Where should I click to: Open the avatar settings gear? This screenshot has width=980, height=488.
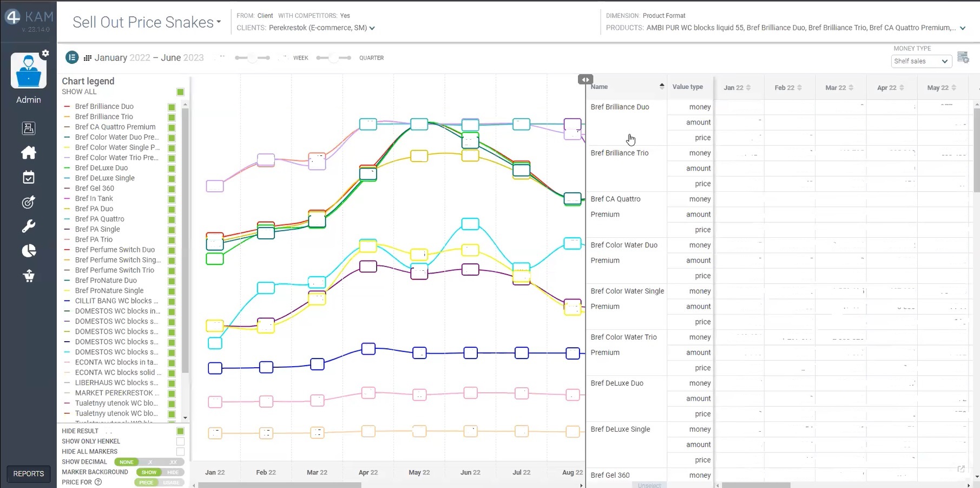coord(45,53)
